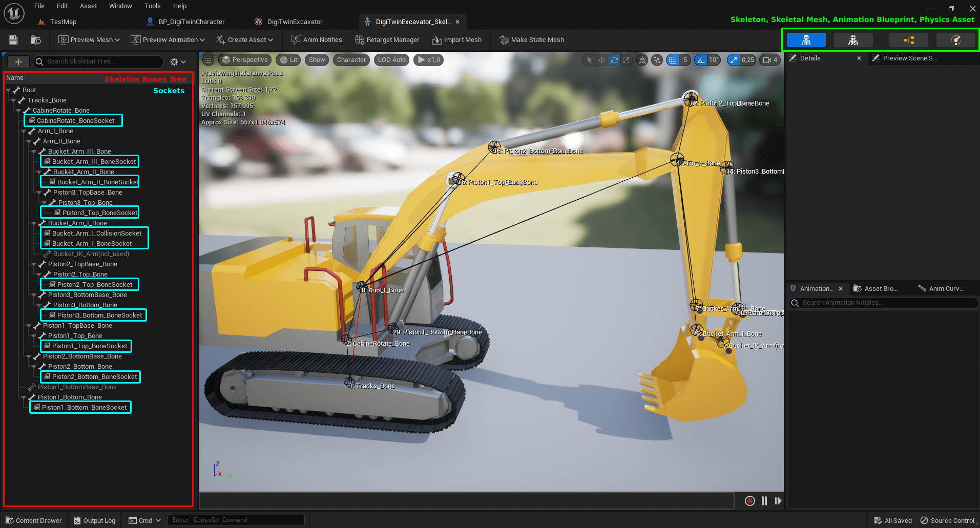Open the Skeleton editor mode icon
This screenshot has width=980, height=528.
[806, 40]
